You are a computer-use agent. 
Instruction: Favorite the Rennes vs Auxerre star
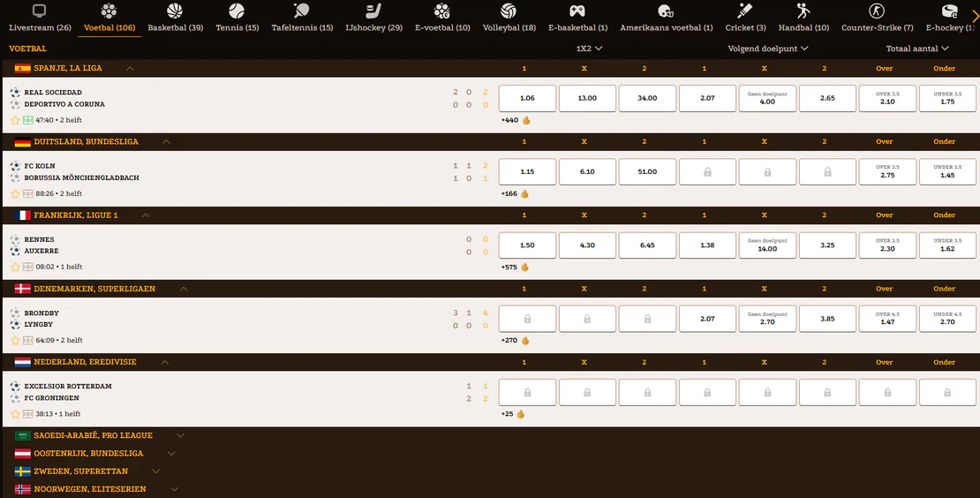tap(15, 267)
